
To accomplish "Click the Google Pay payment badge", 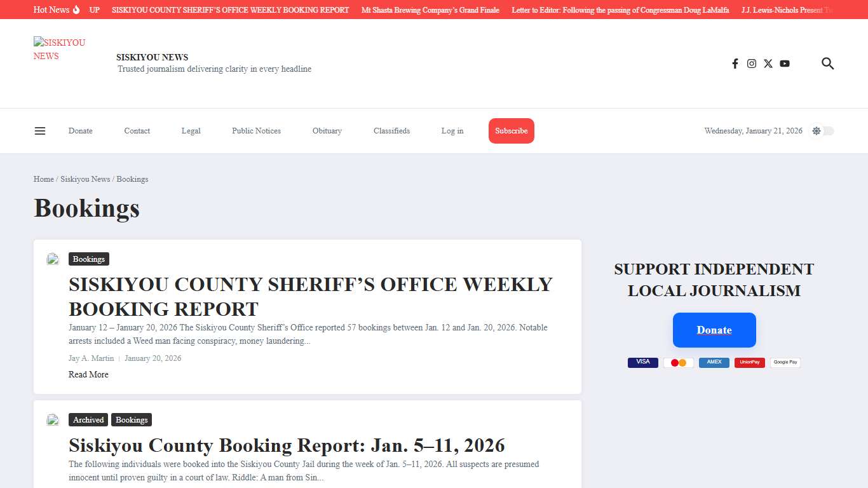I will [x=785, y=362].
